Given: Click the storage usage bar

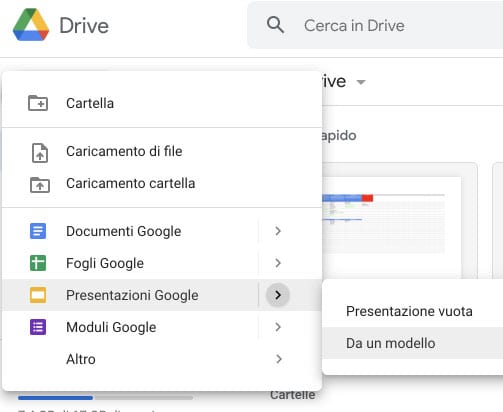Looking at the screenshot, I should pos(105,398).
